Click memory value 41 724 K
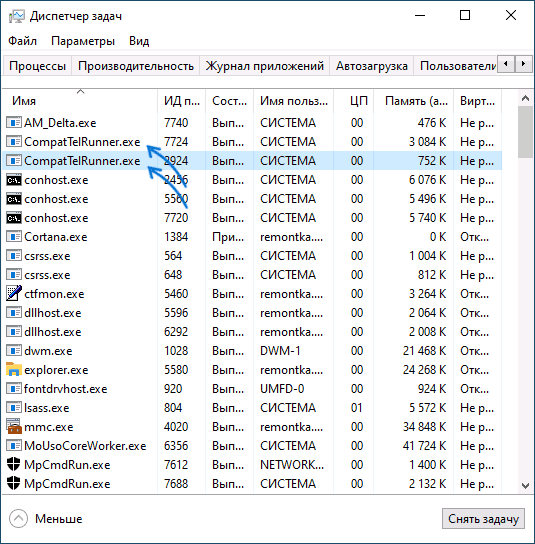This screenshot has width=535, height=544. coord(424,446)
